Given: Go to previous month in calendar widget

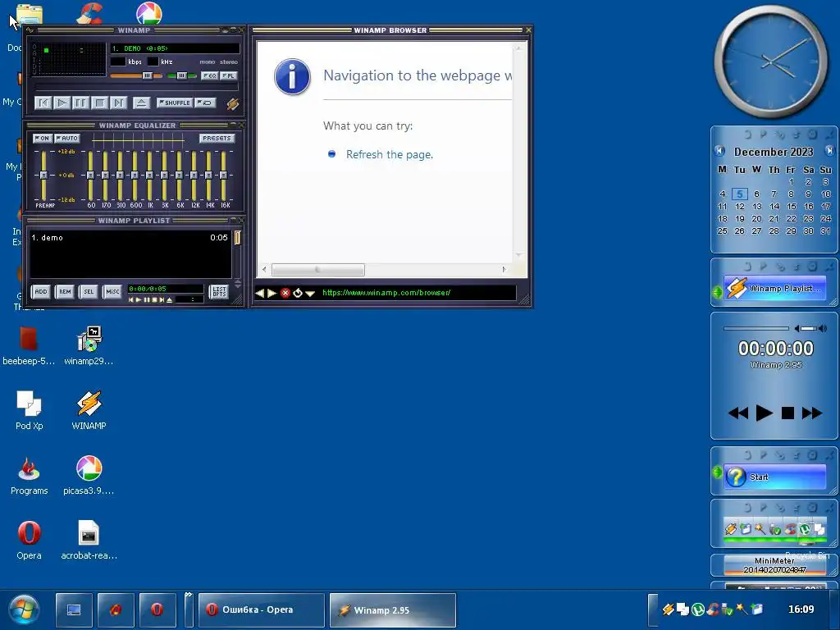Looking at the screenshot, I should 719,151.
